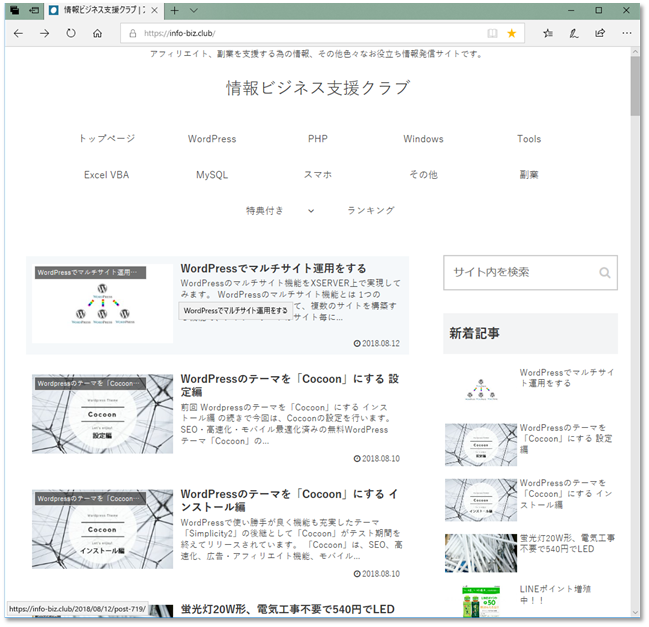Open the browser settings ellipsis menu
Viewport: 649px width, 627px height.
coord(627,34)
